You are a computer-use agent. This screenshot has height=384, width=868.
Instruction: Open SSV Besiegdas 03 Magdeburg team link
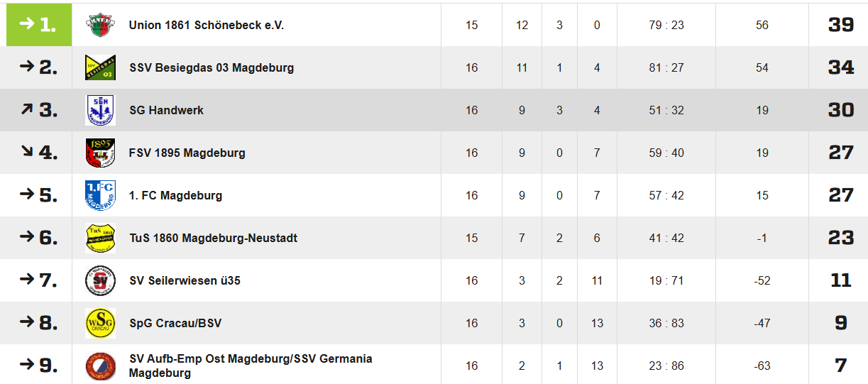click(x=211, y=67)
